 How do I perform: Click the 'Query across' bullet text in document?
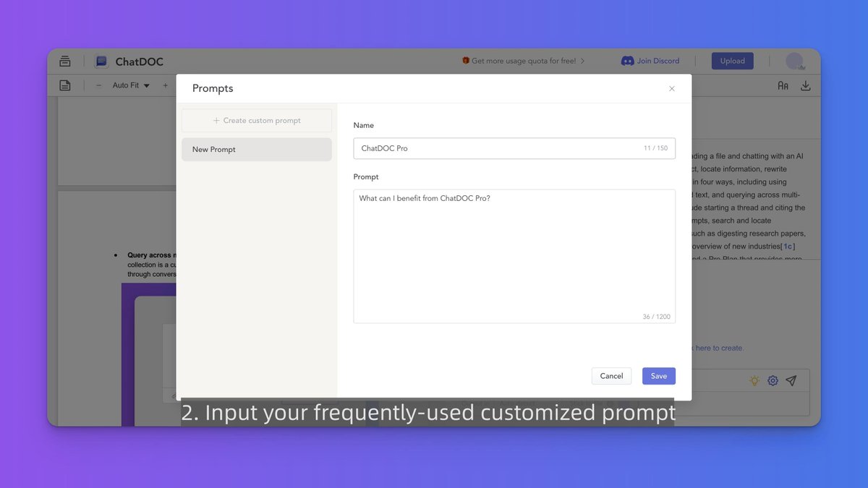152,255
